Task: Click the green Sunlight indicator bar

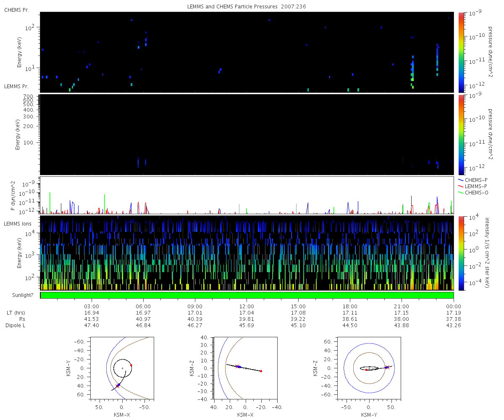Action: coord(247,295)
